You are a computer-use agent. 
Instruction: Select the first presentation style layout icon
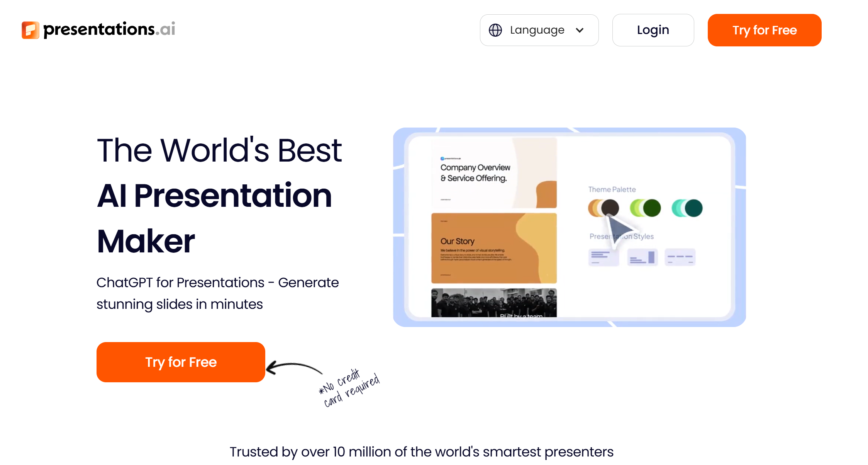[x=604, y=257]
